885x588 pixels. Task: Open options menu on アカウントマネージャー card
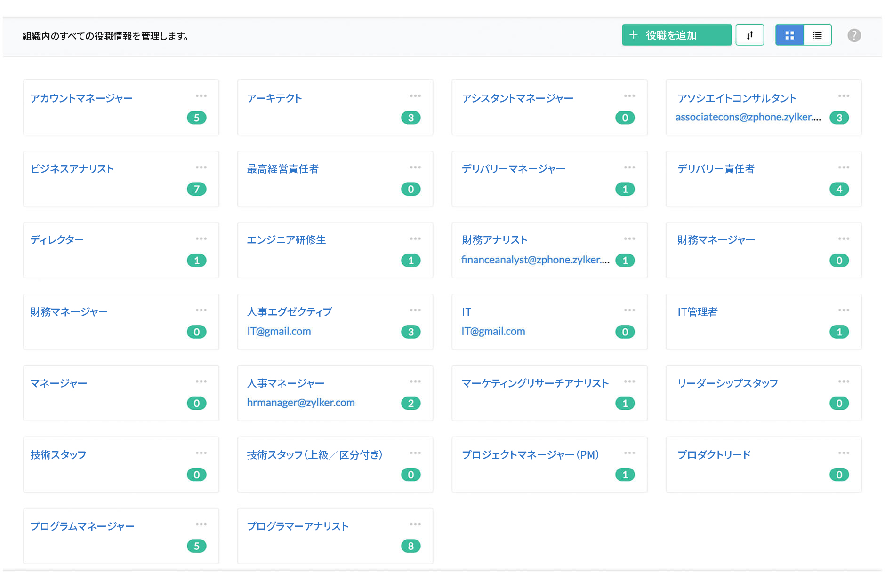coord(201,96)
